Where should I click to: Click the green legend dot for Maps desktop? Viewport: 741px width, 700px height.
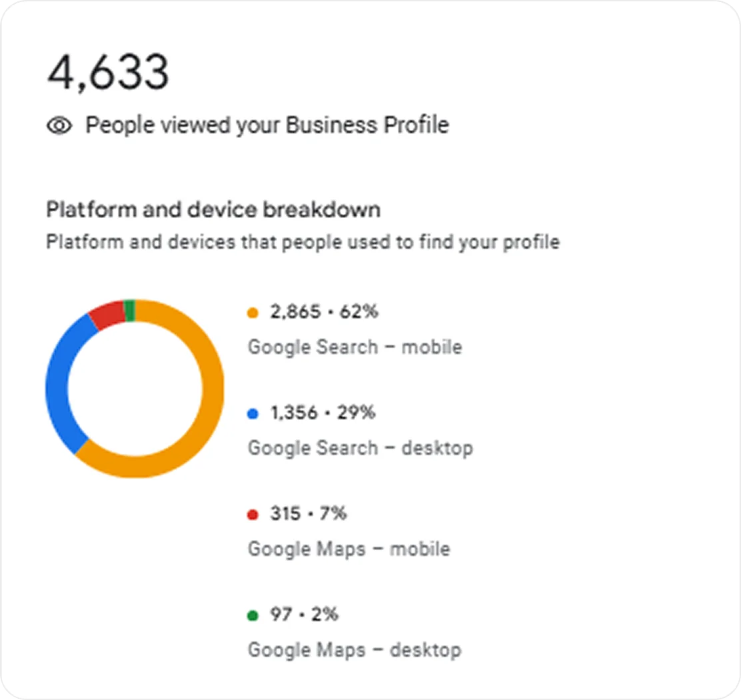[x=253, y=615]
